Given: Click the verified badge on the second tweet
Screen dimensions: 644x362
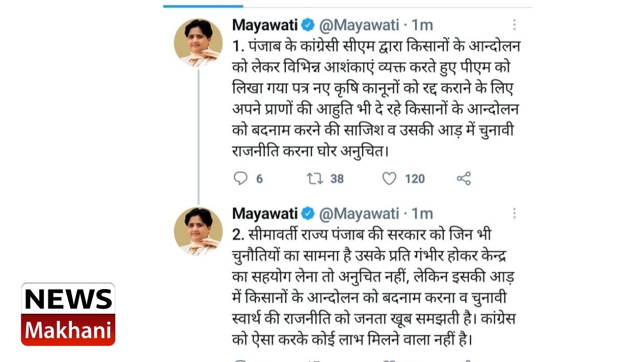Looking at the screenshot, I should point(308,214).
